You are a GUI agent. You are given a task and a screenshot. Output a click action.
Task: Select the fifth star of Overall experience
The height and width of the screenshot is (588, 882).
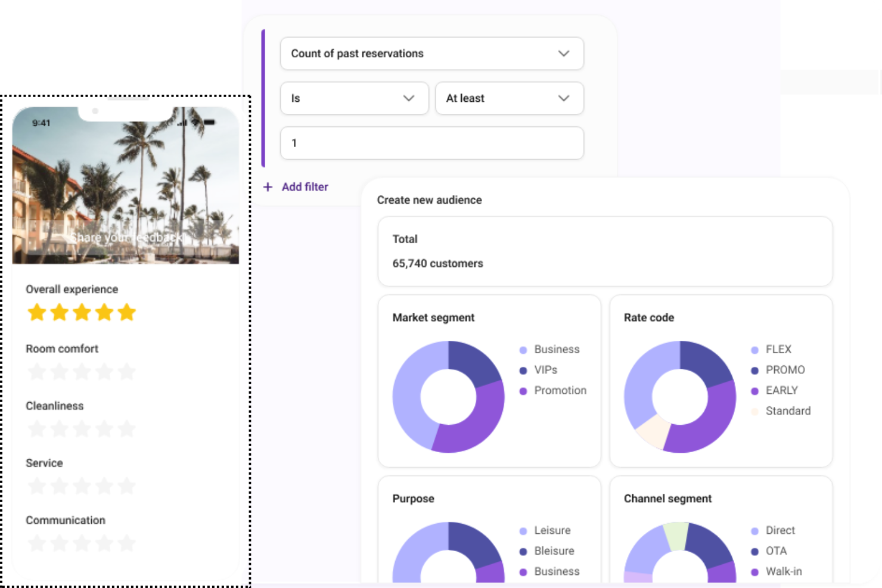pos(126,312)
